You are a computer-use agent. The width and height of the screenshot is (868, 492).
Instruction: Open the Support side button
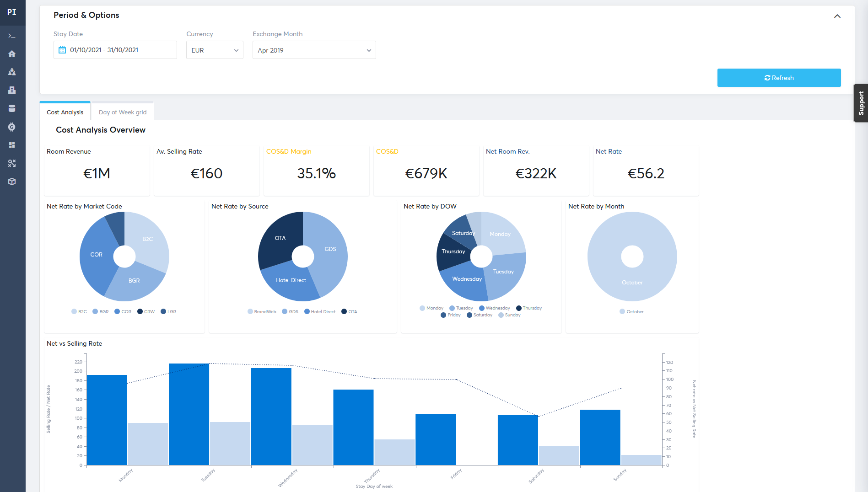coord(861,103)
